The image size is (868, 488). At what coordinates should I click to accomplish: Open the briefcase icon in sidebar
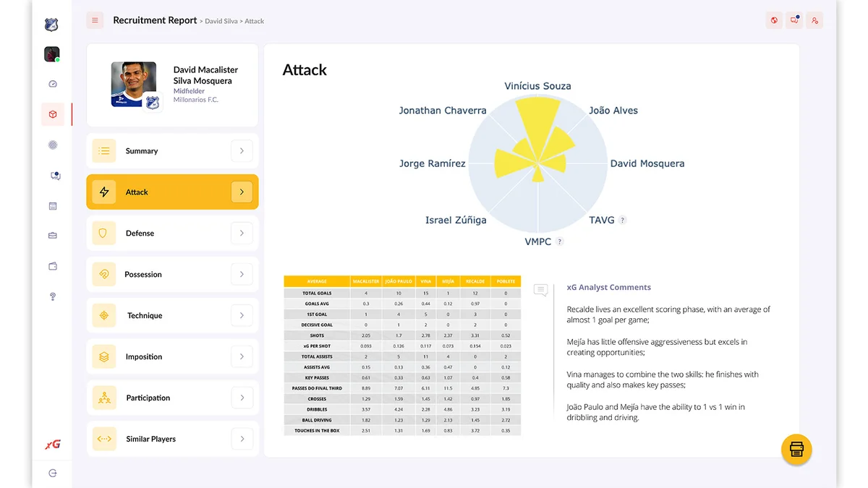click(52, 235)
